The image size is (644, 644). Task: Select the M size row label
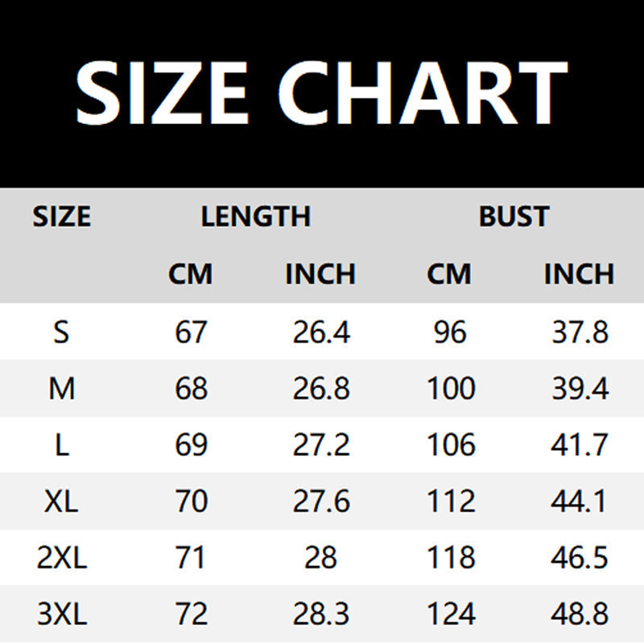62,389
